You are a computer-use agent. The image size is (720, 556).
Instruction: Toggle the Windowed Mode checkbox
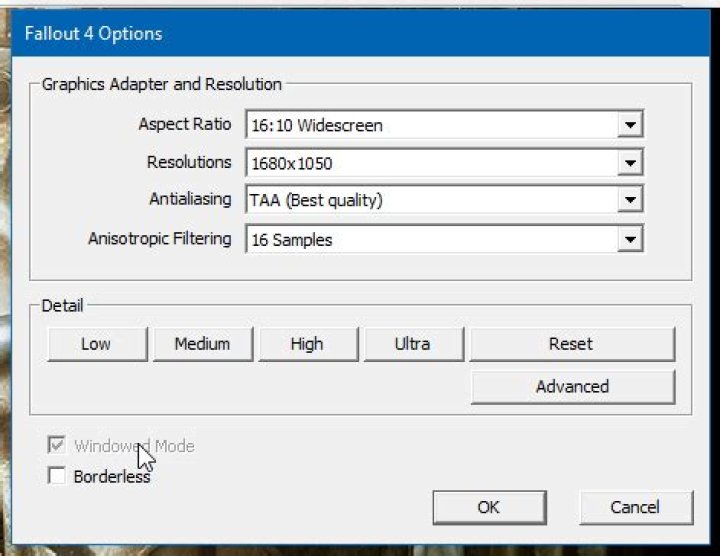tap(56, 445)
